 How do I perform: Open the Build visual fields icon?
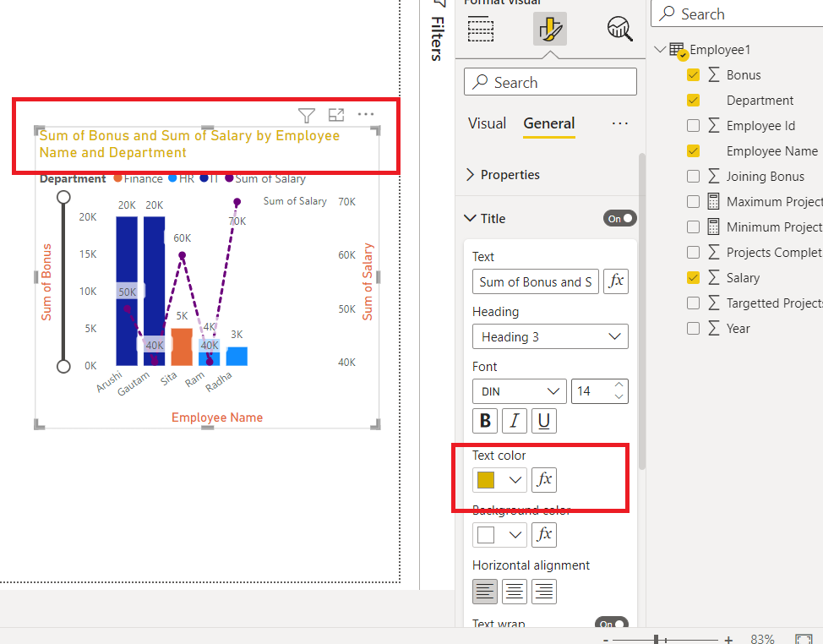480,29
